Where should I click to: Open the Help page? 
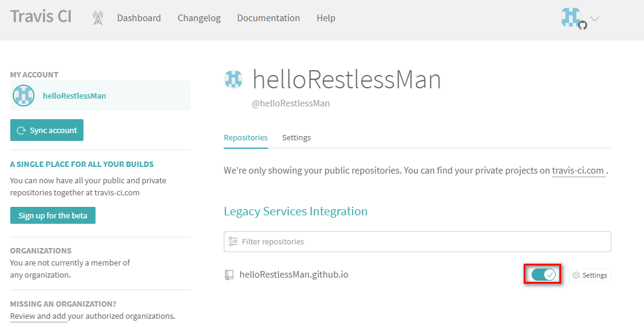[x=326, y=18]
